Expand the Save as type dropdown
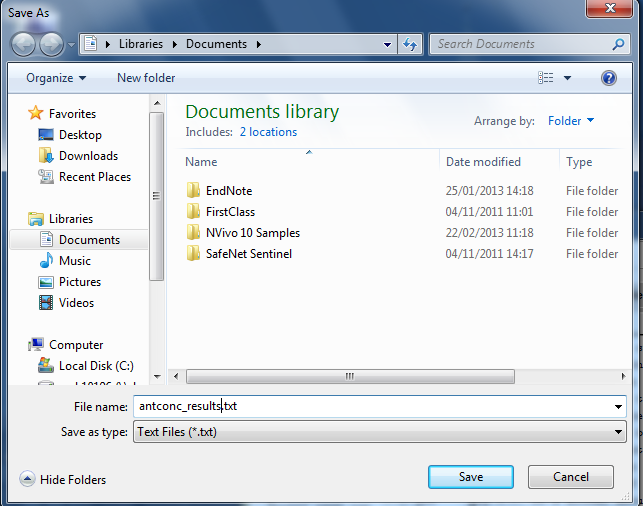The height and width of the screenshot is (506, 643). tap(617, 432)
